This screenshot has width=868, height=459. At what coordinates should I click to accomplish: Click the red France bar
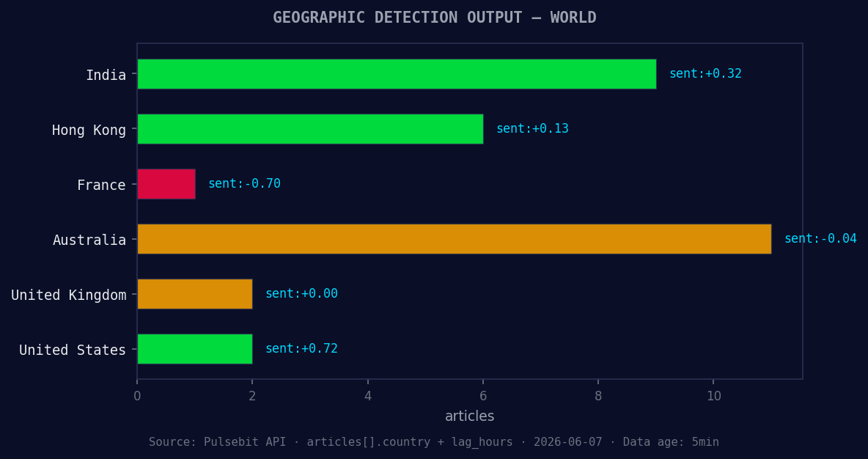[166, 184]
